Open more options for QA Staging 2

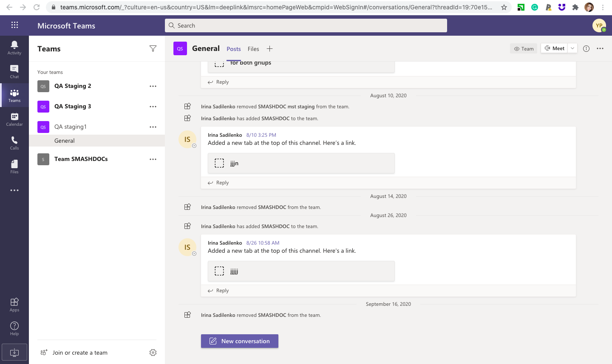pos(153,86)
